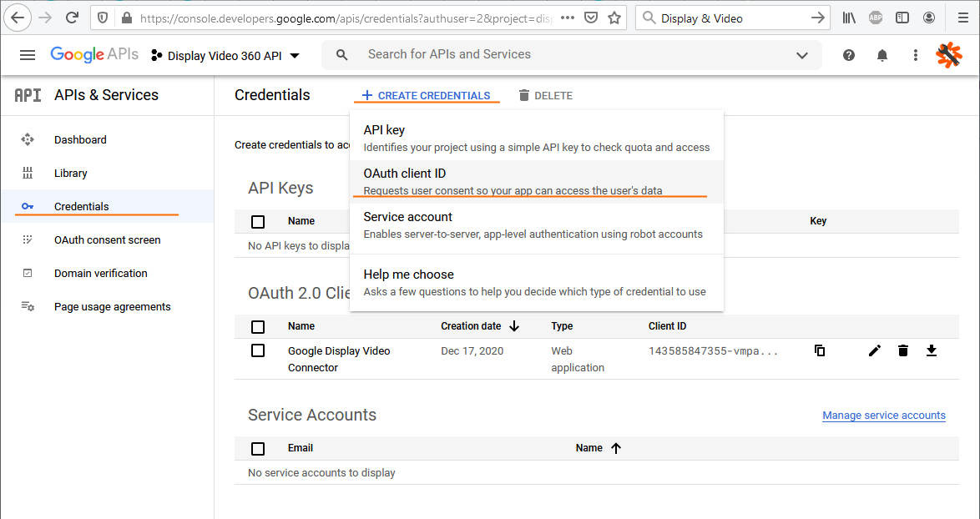Click the Manage service accounts link

[883, 416]
